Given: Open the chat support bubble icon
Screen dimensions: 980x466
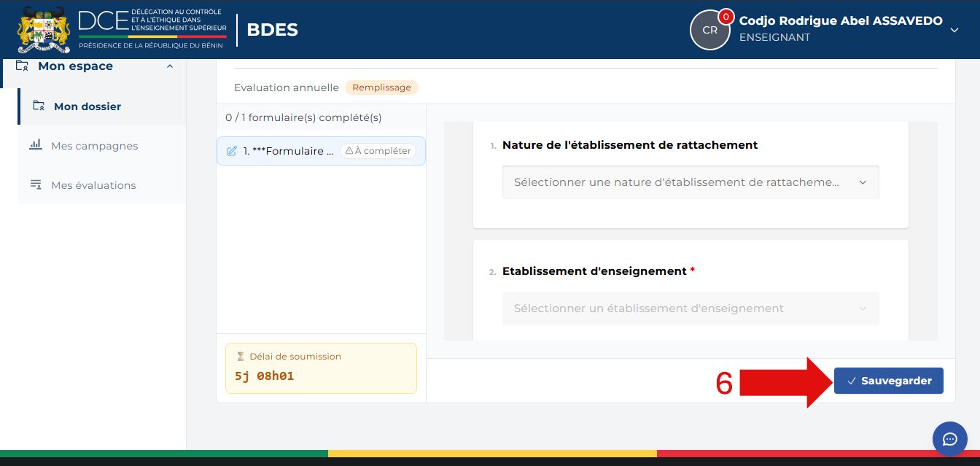Looking at the screenshot, I should coord(949,438).
